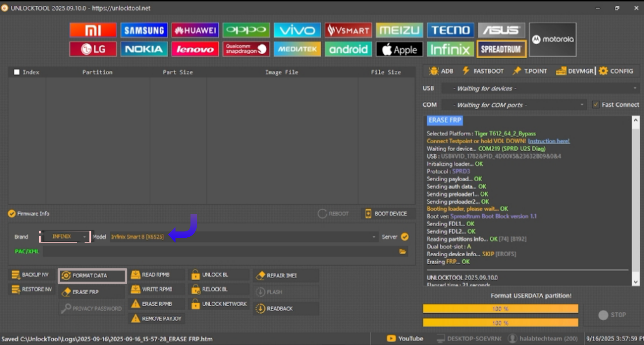Open the MediaTek platform section
The image size is (644, 345).
coord(297,49)
